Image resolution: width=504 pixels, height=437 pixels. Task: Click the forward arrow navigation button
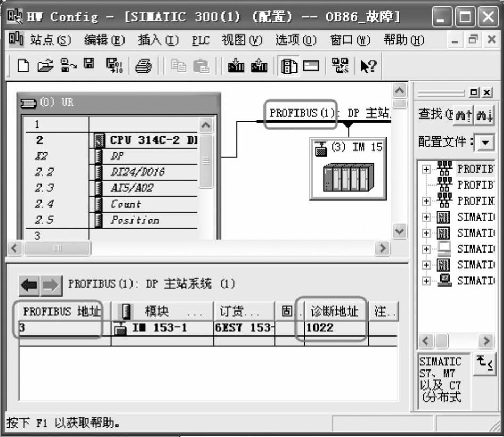coord(51,285)
